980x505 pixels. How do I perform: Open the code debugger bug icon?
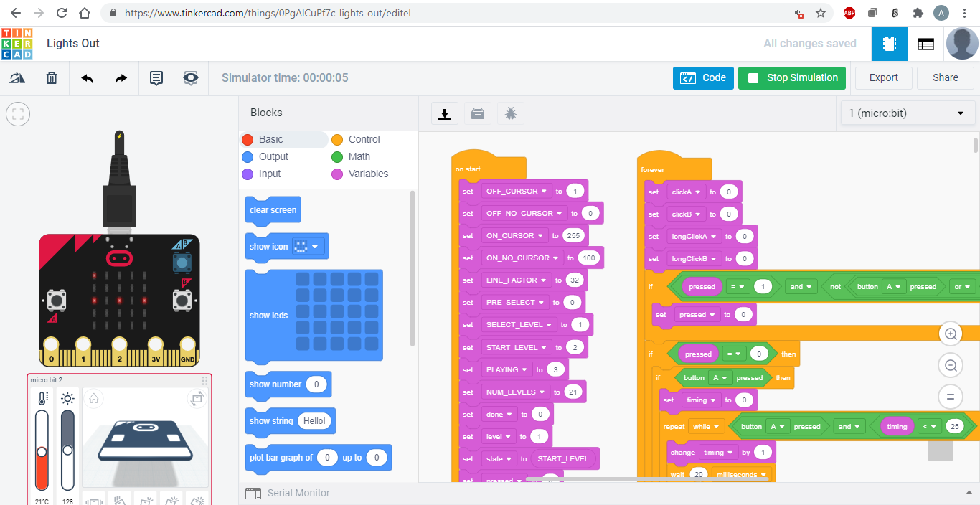(510, 113)
